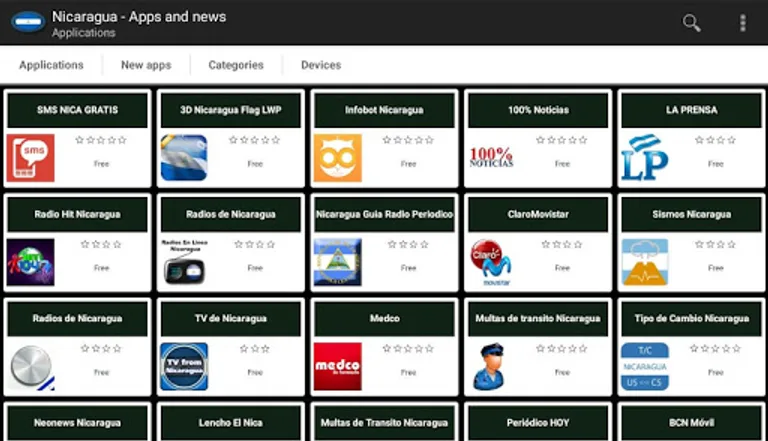768x441 pixels.
Task: Tap the ClaroMovistar app icon
Action: [x=491, y=262]
